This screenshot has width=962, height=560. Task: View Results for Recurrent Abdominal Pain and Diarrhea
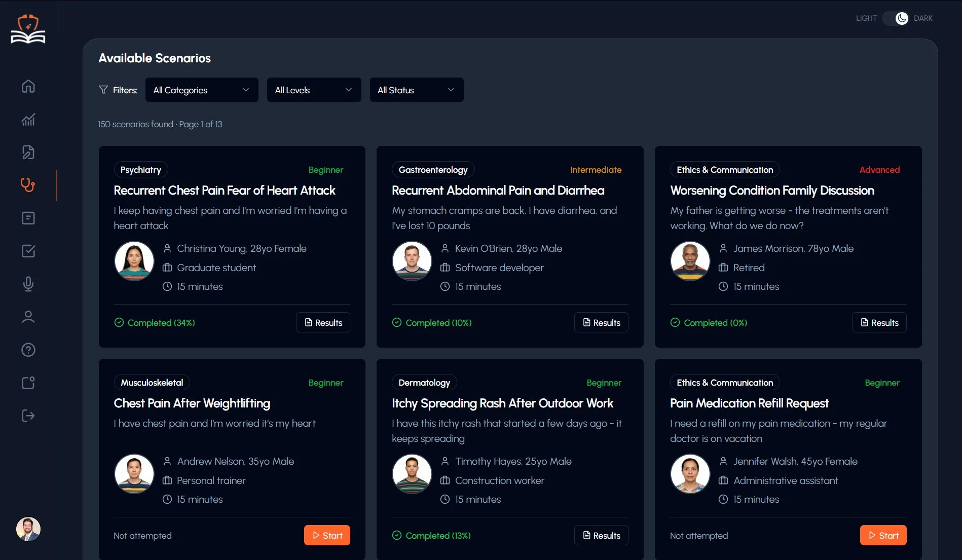pyautogui.click(x=601, y=322)
